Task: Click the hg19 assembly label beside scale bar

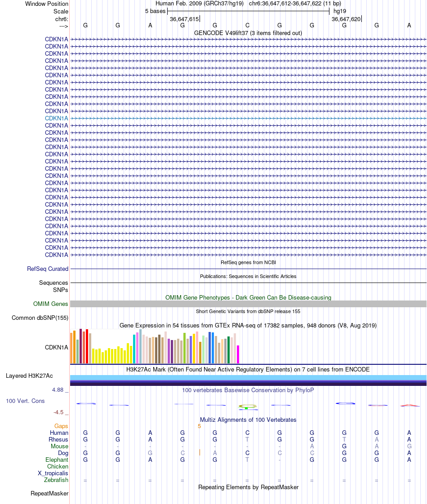Action: pyautogui.click(x=339, y=11)
